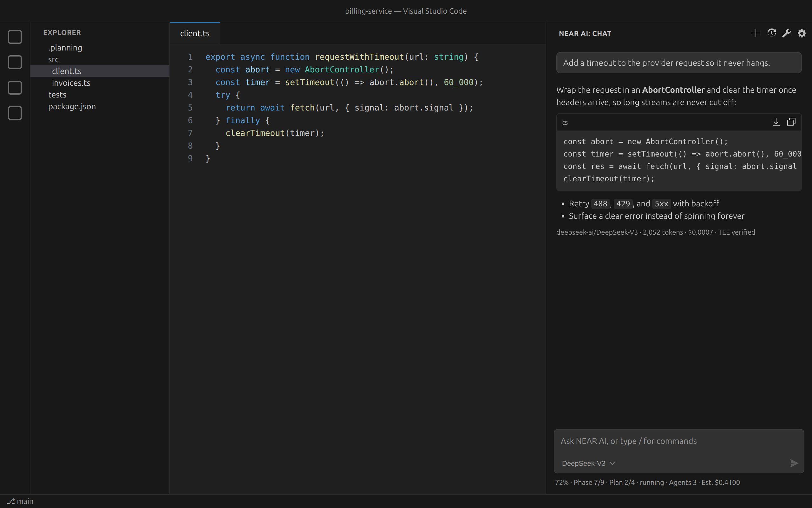Click the NEAR AI: CHAT panel title
The image size is (812, 508).
click(585, 33)
